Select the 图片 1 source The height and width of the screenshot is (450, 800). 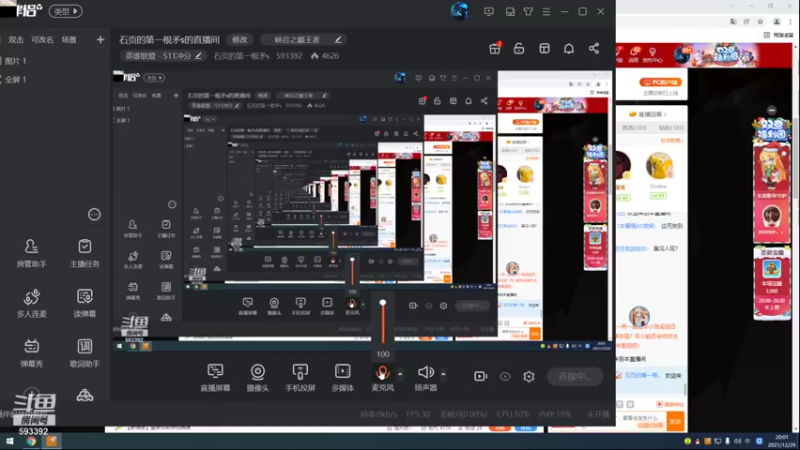click(x=15, y=61)
